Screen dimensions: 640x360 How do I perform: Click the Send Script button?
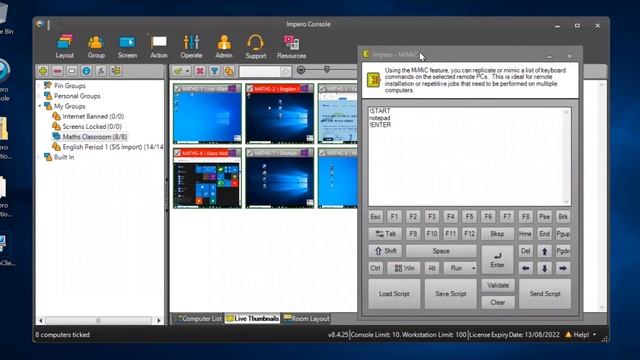click(545, 294)
